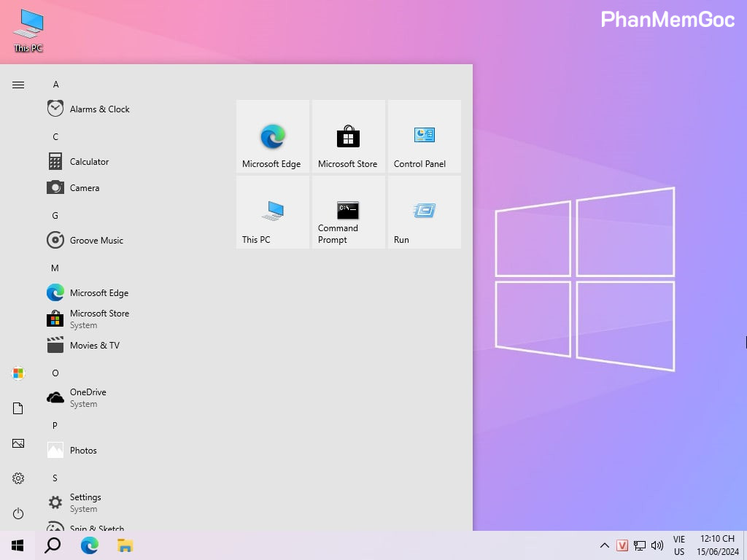Image resolution: width=747 pixels, height=560 pixels.
Task: Open the taskbar clock and date
Action: 717,545
